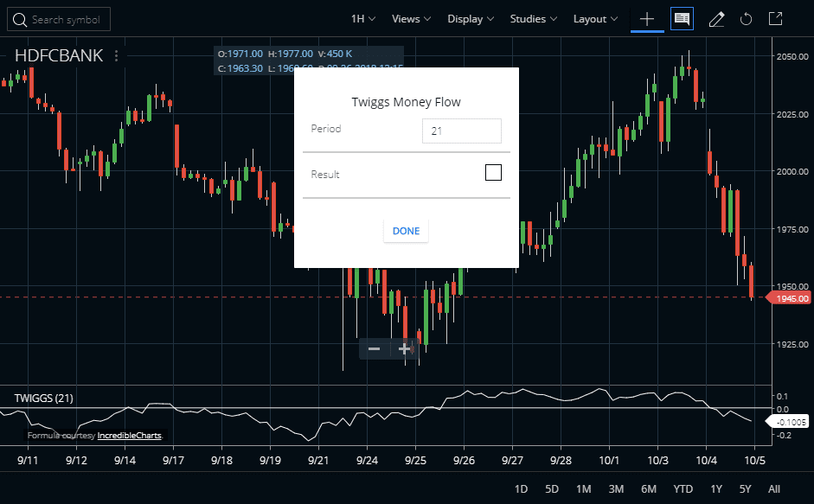Viewport: 814px width, 504px height.
Task: Click the Period input field
Action: tap(462, 131)
